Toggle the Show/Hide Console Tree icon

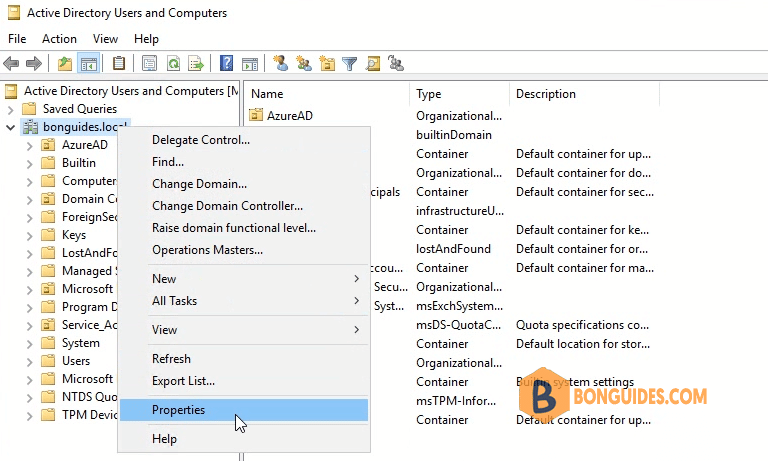89,64
